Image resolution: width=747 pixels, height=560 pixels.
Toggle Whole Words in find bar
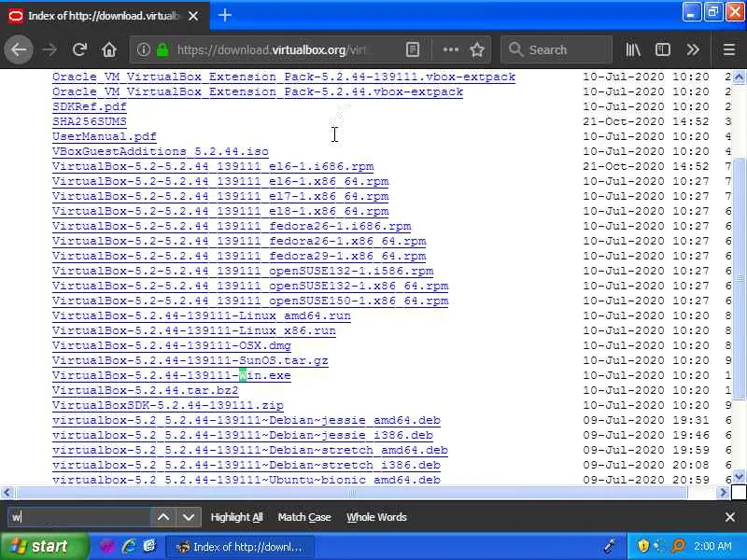click(x=376, y=517)
